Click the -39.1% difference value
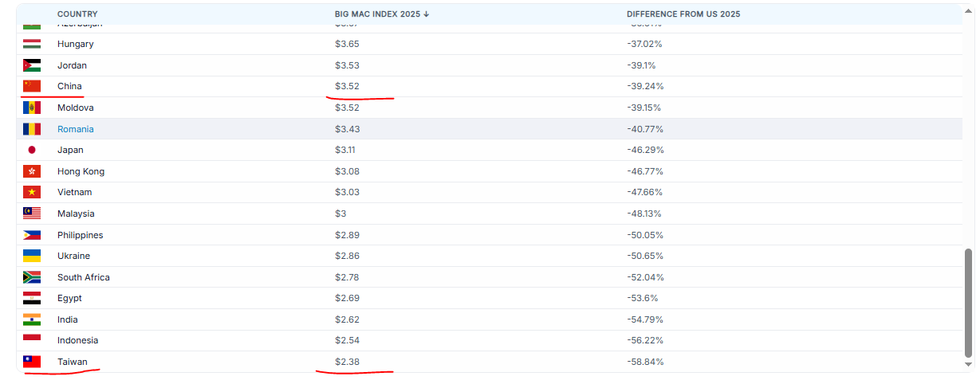Screen dimensions: 980x388 [x=641, y=65]
